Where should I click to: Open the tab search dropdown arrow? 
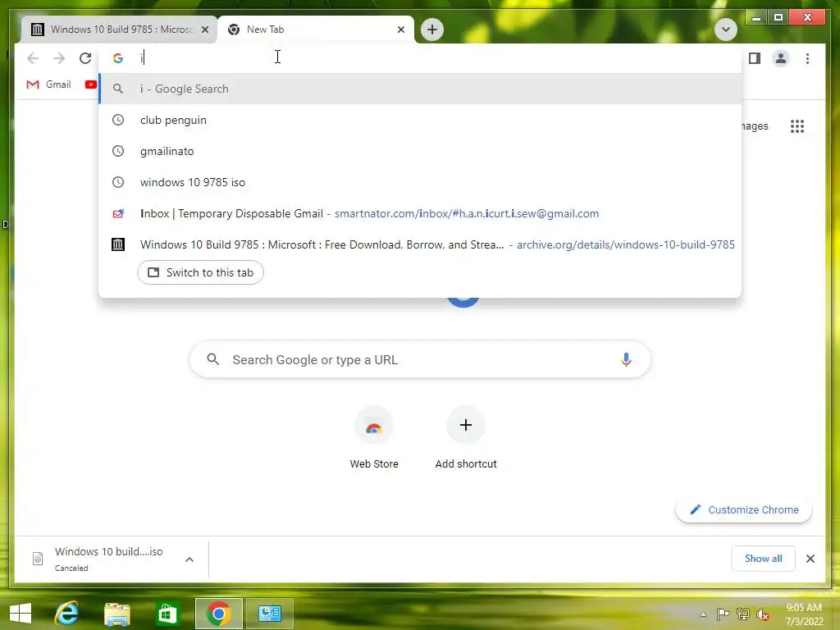coord(726,30)
